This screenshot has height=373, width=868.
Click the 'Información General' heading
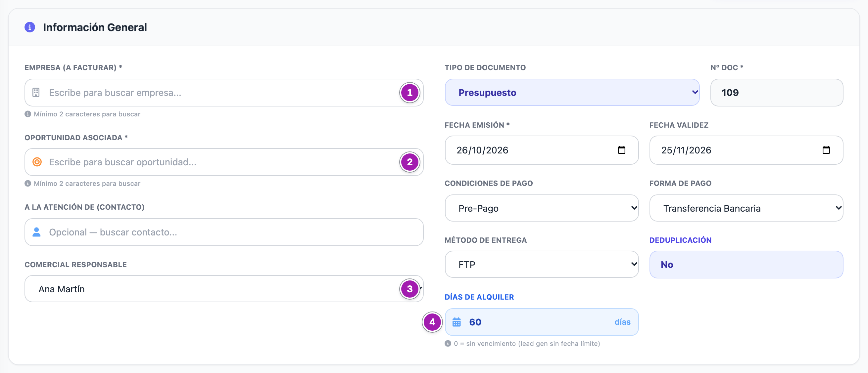point(95,27)
